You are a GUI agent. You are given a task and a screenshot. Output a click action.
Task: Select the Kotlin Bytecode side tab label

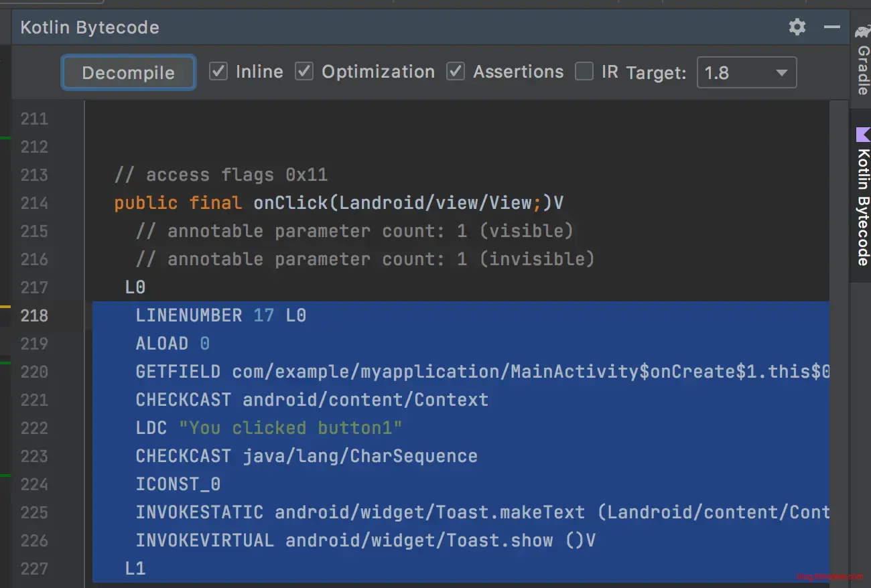pos(863,208)
